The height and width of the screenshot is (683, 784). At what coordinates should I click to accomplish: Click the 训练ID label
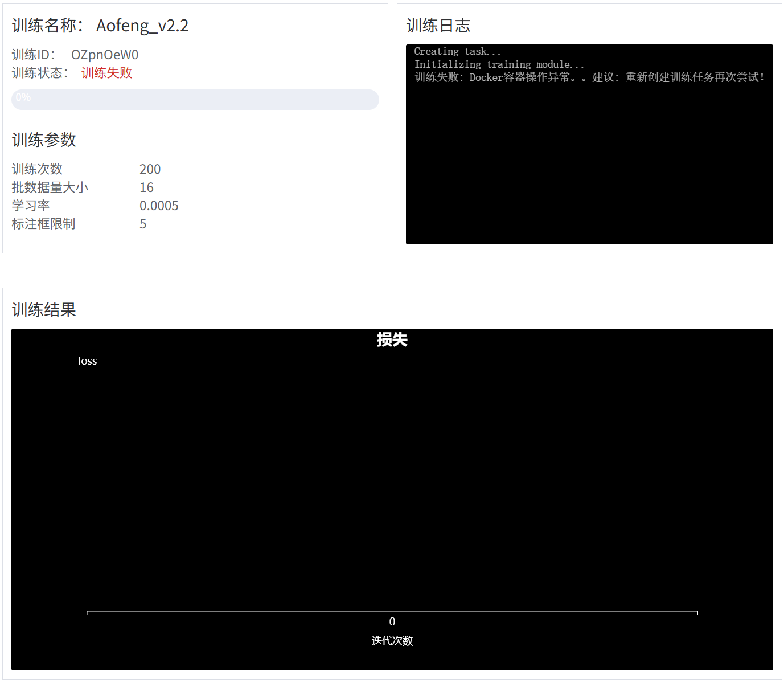point(33,55)
